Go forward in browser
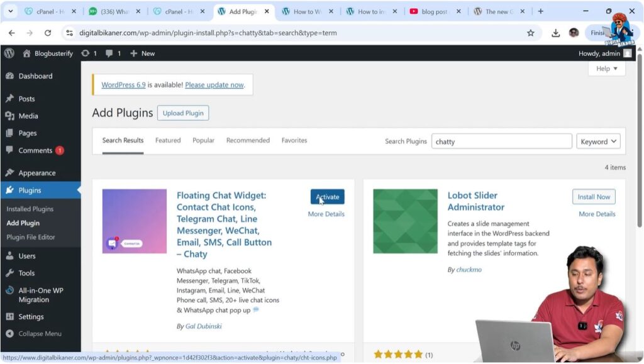Image resolution: width=644 pixels, height=364 pixels. click(x=30, y=33)
